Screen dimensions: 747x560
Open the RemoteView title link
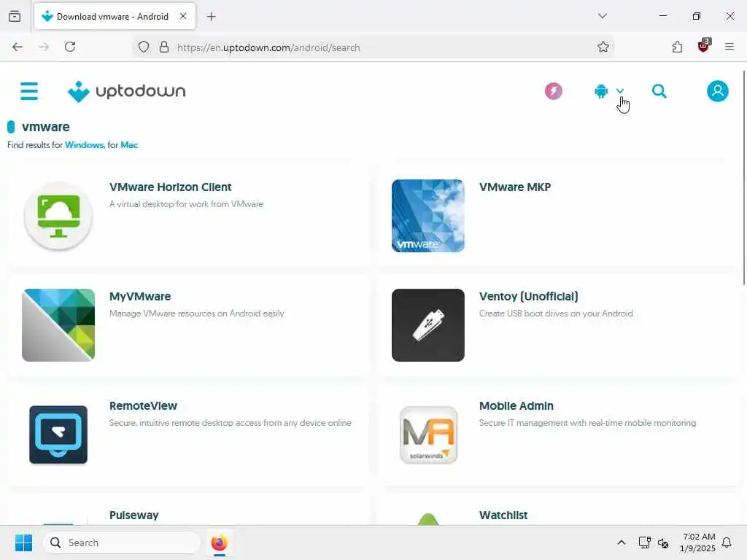point(143,405)
